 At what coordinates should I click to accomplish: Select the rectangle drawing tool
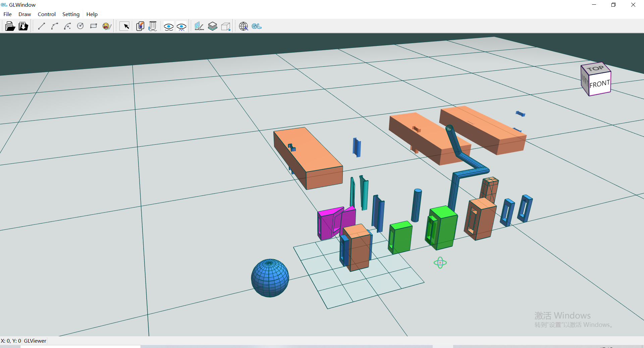point(94,26)
